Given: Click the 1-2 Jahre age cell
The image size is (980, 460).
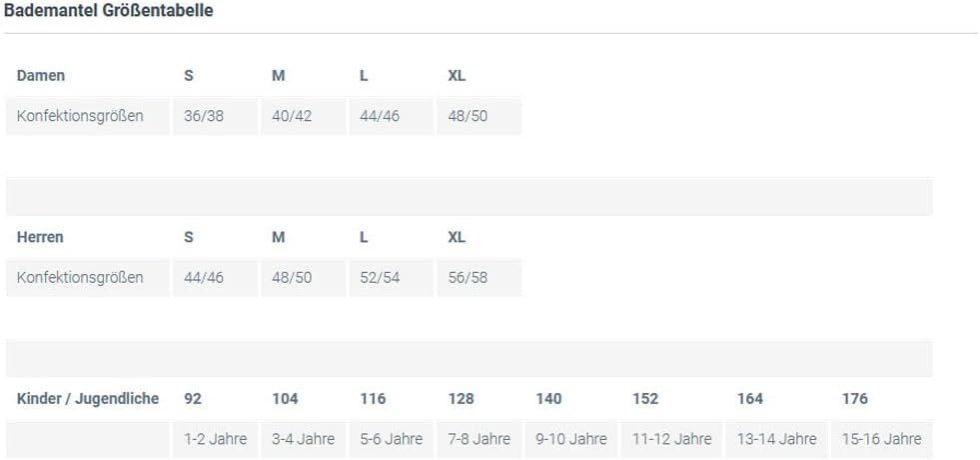Looking at the screenshot, I should 216,439.
